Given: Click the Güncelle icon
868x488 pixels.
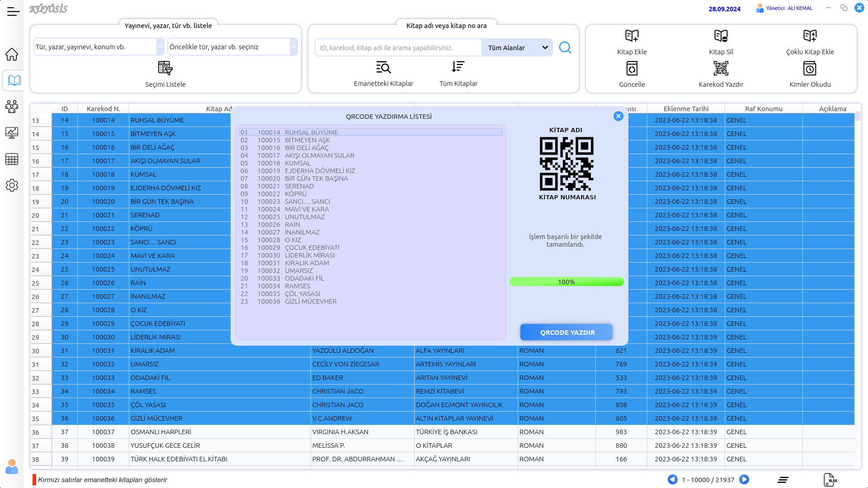Looking at the screenshot, I should click(632, 69).
